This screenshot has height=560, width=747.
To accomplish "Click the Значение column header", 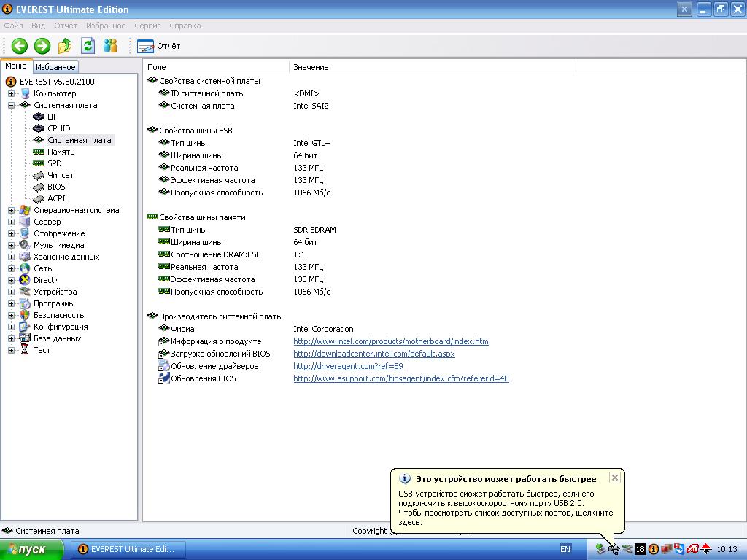I will [x=430, y=67].
